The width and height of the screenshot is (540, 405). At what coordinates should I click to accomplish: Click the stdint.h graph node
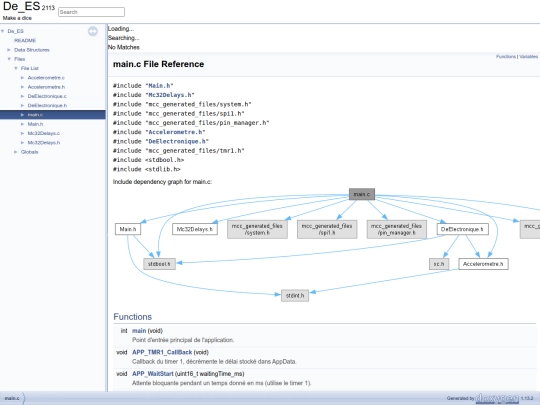(x=295, y=295)
